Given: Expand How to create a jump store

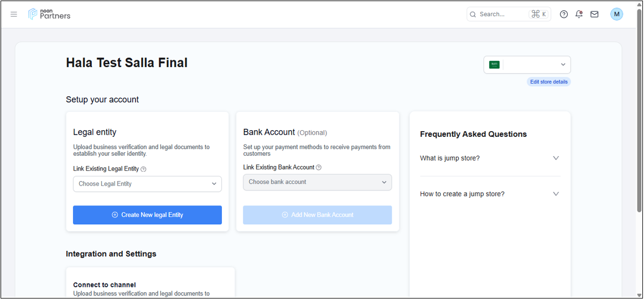Looking at the screenshot, I should [490, 194].
